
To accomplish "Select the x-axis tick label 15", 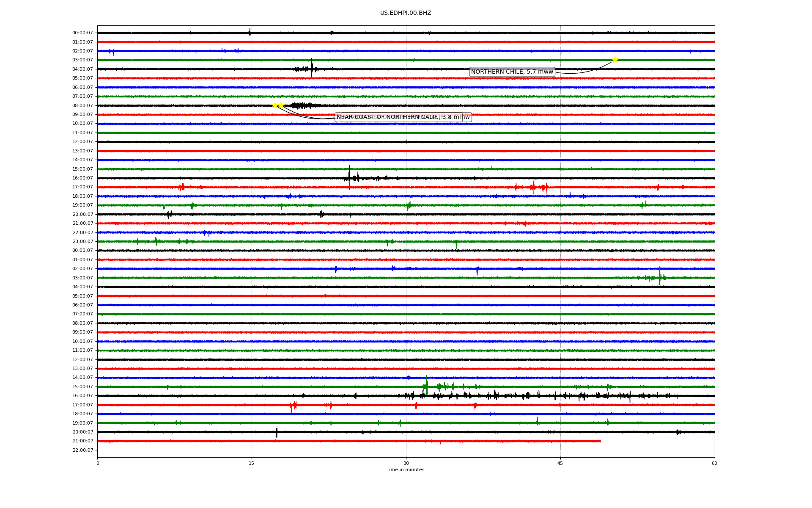I will coord(252,463).
